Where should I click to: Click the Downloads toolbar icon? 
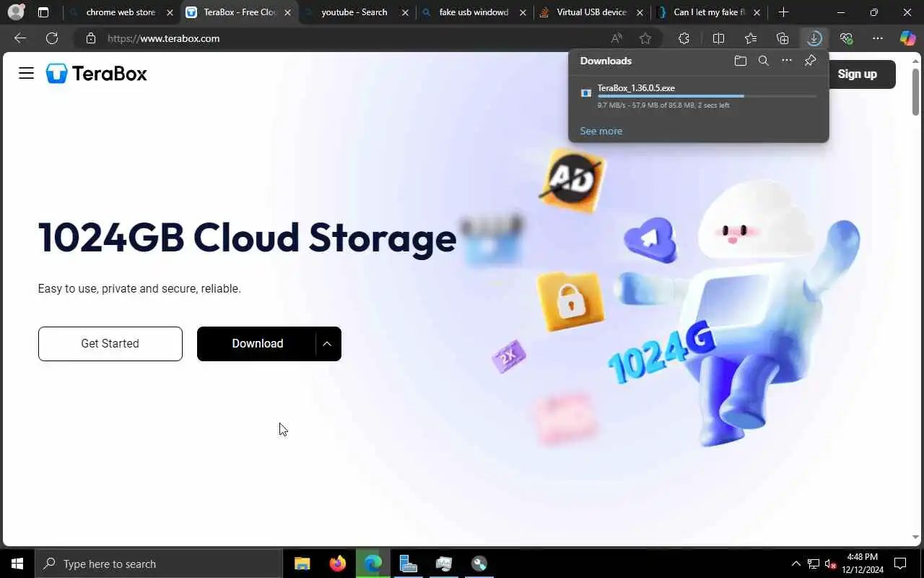click(814, 38)
